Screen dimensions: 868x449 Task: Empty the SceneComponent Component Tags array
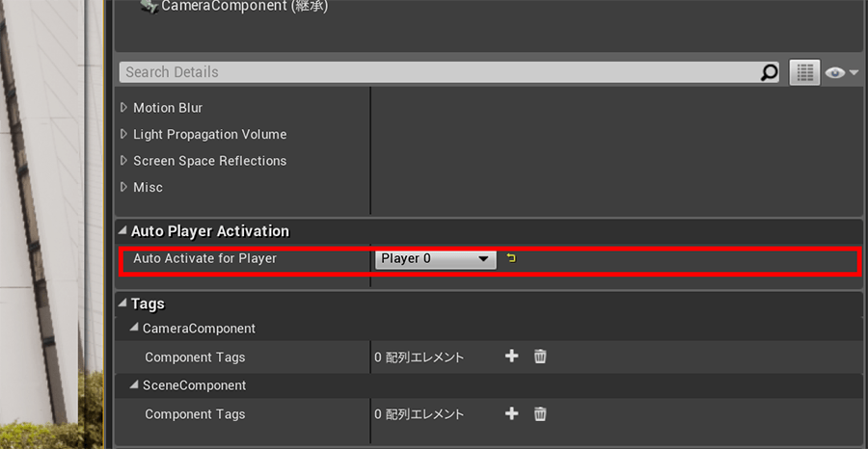pos(540,414)
